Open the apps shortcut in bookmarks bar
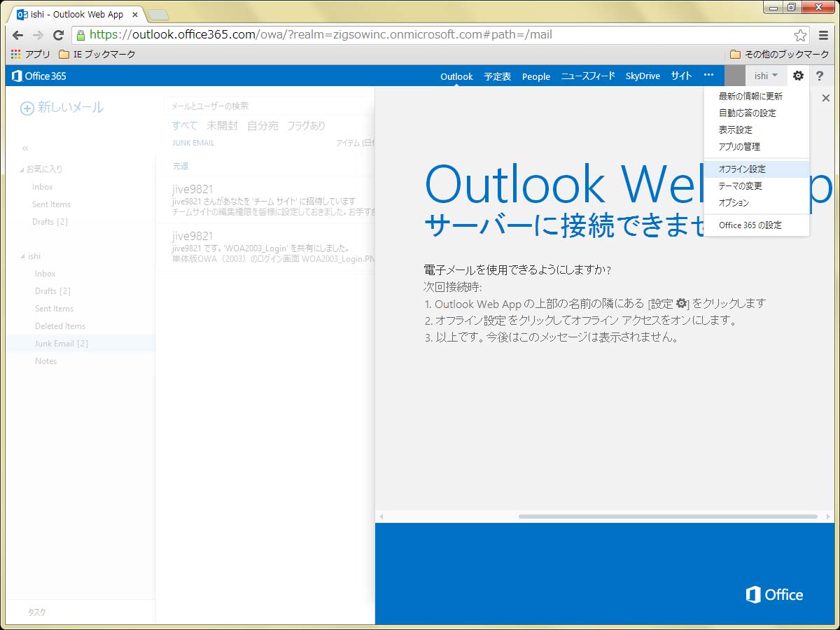 tap(31, 54)
